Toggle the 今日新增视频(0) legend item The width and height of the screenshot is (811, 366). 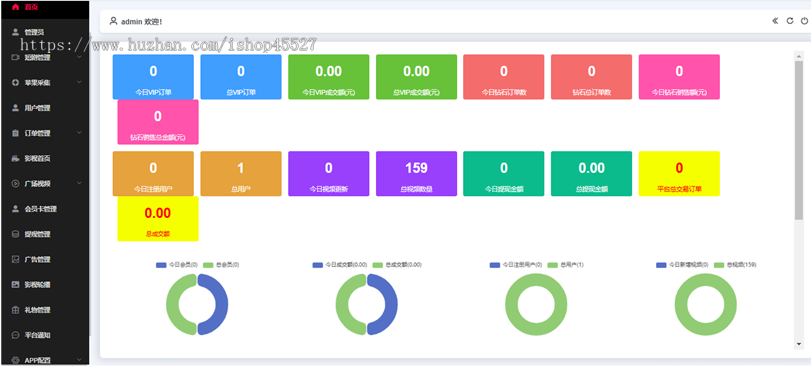tap(682, 265)
